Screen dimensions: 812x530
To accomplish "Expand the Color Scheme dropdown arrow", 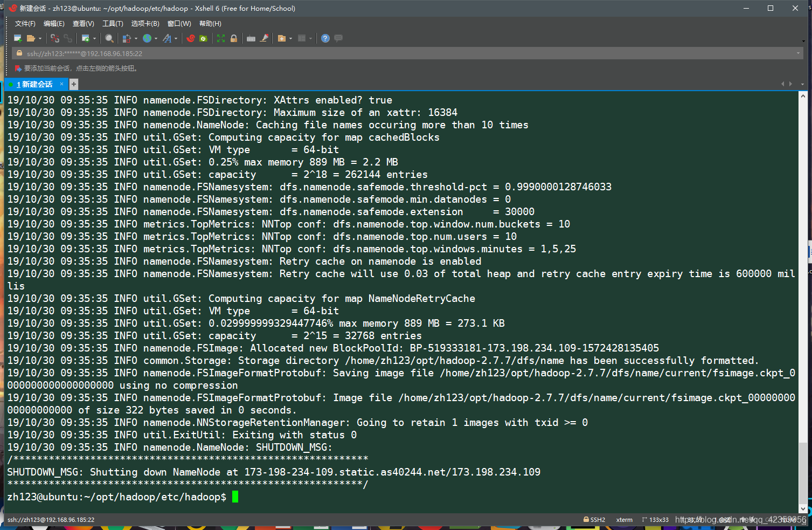I will point(136,38).
